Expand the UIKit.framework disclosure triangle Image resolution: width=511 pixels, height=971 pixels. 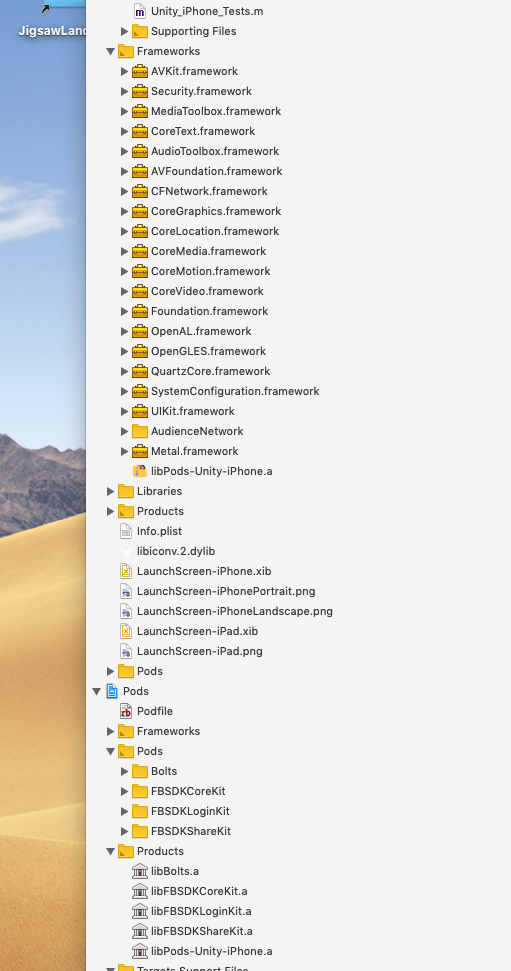pyautogui.click(x=124, y=411)
